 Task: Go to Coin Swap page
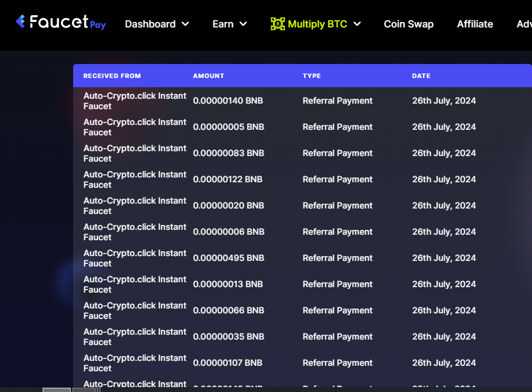point(408,24)
